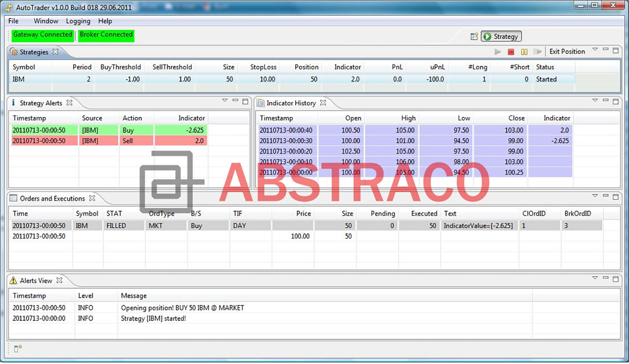
Task: Open the Indicator History view menu arrow
Action: 595,100
